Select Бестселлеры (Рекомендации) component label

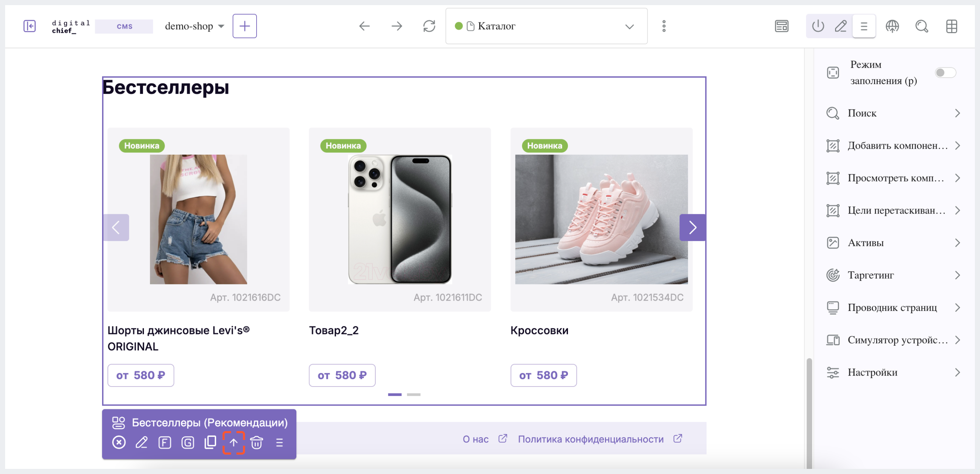coord(210,422)
